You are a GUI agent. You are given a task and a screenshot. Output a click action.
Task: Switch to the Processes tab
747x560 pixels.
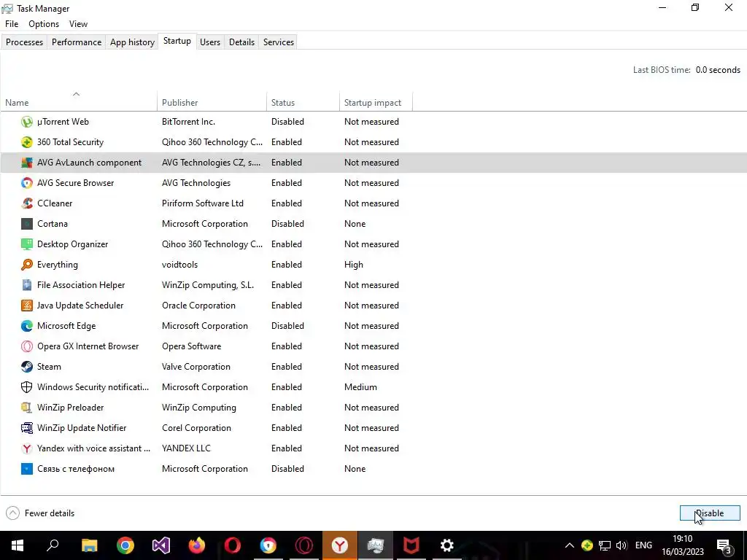tap(24, 42)
